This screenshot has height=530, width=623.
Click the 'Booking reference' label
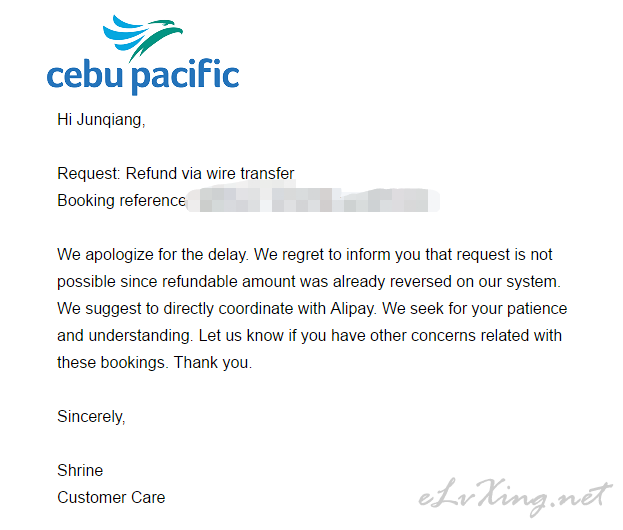pos(121,201)
